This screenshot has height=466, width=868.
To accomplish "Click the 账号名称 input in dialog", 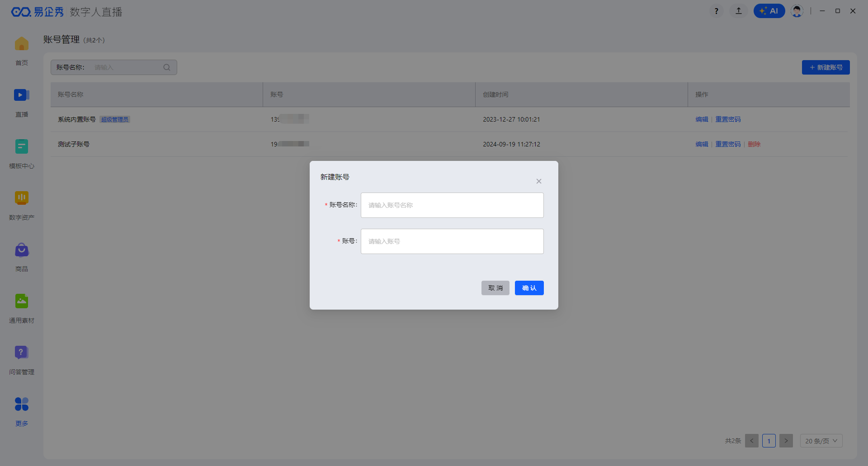I will click(452, 205).
